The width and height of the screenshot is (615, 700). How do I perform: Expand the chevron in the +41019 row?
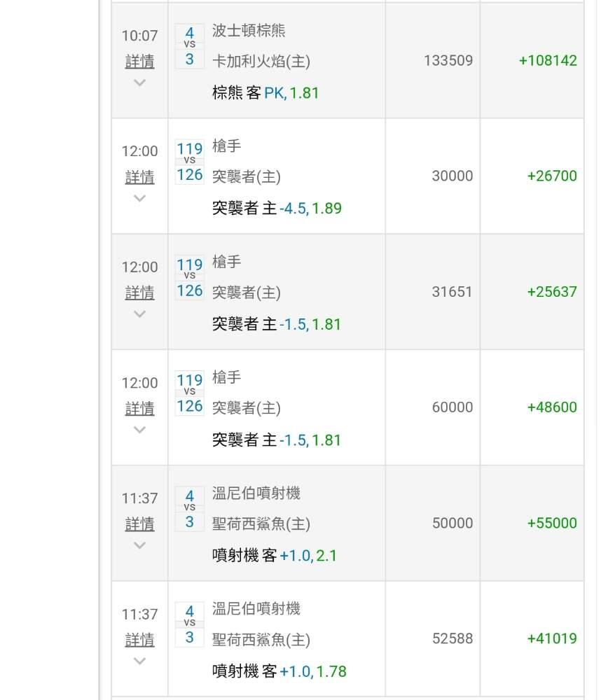tap(139, 661)
